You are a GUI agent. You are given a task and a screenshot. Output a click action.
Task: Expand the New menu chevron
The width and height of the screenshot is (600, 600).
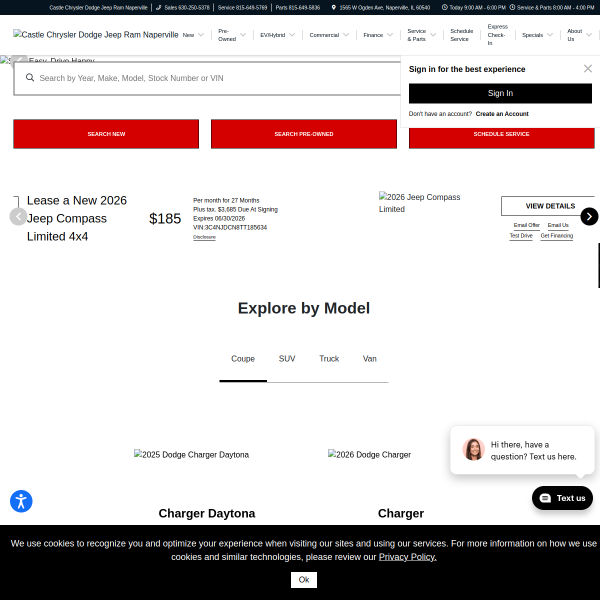(x=201, y=35)
